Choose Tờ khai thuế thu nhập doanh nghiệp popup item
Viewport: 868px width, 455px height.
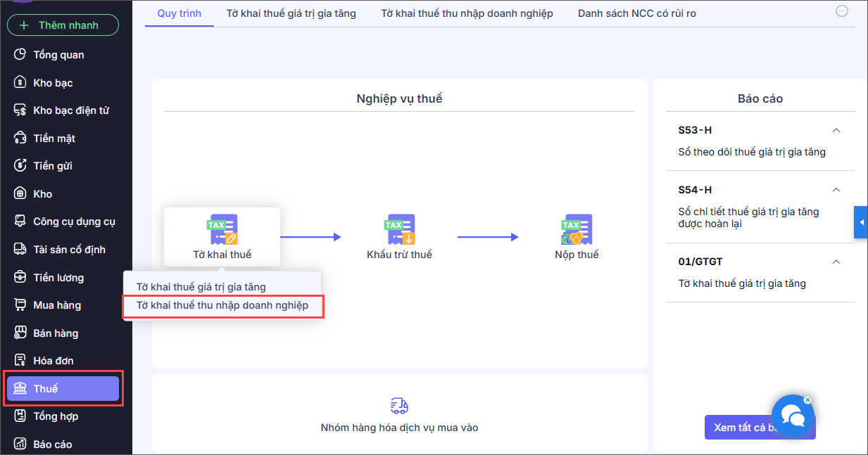click(222, 305)
